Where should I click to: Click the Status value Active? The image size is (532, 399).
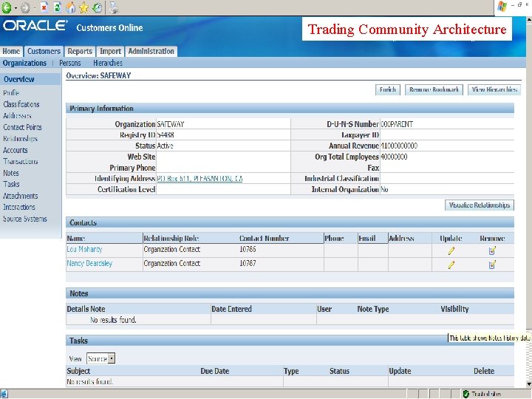tap(165, 146)
